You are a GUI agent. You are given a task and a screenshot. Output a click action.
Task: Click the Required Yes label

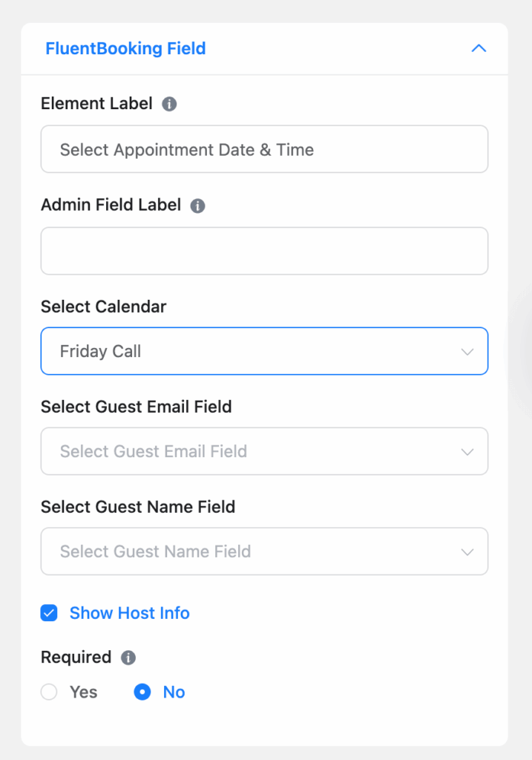point(82,692)
